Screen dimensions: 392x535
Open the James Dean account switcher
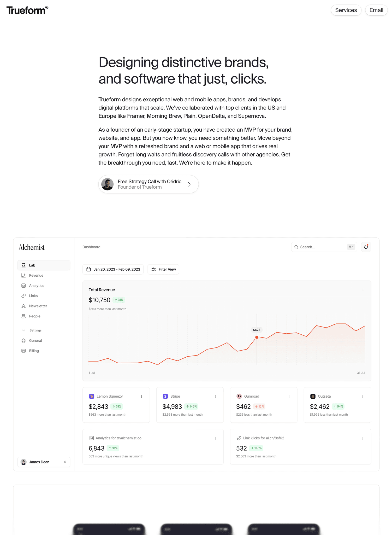[x=44, y=462]
